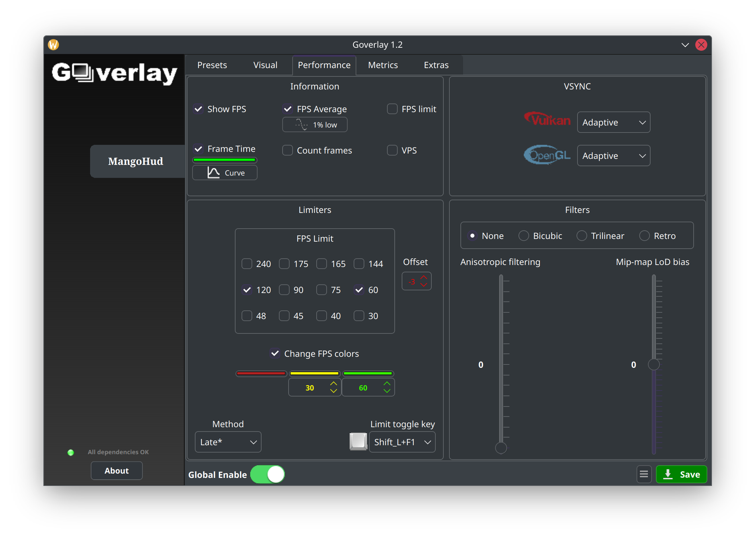Open the Vulkan VSYNC Adaptive dropdown
This screenshot has height=538, width=756.
(614, 122)
